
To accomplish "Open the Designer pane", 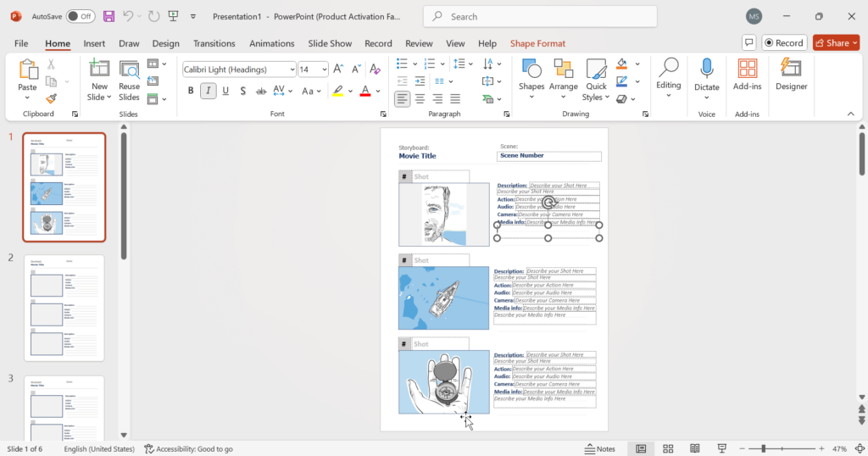I will [x=791, y=75].
